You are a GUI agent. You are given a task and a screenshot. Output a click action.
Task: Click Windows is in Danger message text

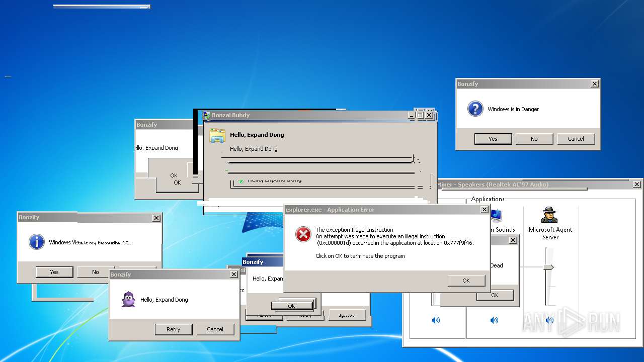tap(513, 109)
